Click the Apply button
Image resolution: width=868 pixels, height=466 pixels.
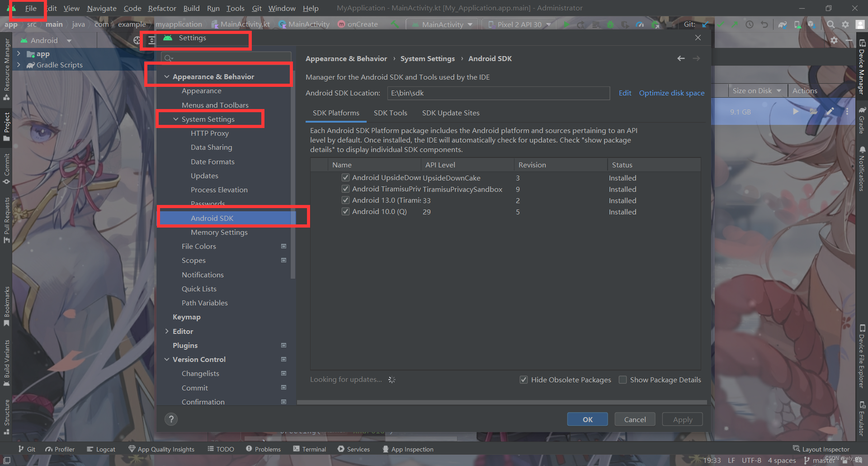pyautogui.click(x=682, y=419)
